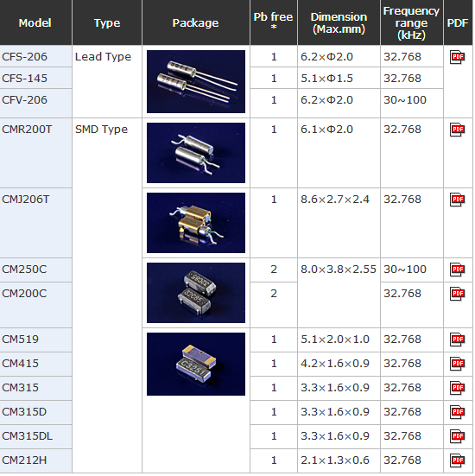Open the PDF datasheet for CM212H
Screen dimensions: 475x476
point(458,460)
